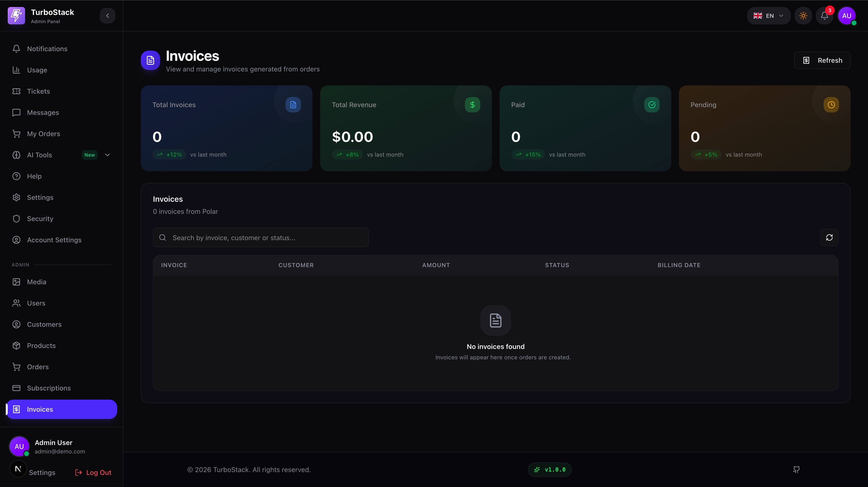Viewport: 868px width, 487px height.
Task: Click the TurboStack lightning logo
Action: point(16,16)
